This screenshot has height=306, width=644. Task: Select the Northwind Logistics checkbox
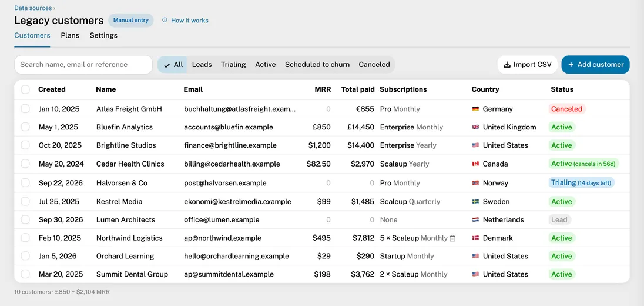pos(25,237)
